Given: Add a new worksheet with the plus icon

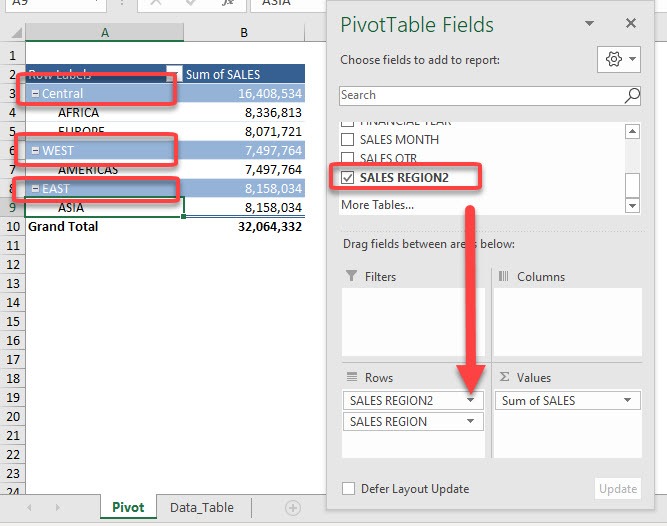Looking at the screenshot, I should pos(293,508).
